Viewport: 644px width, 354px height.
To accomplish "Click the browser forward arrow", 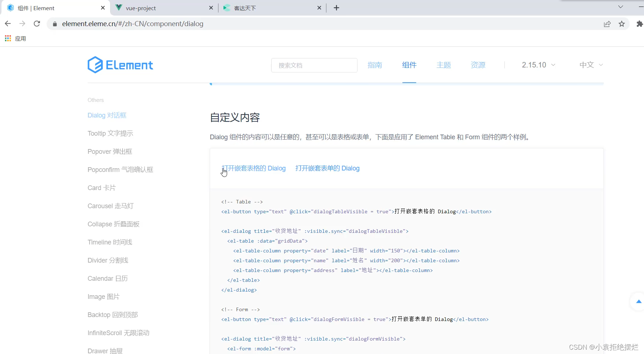I will [22, 24].
